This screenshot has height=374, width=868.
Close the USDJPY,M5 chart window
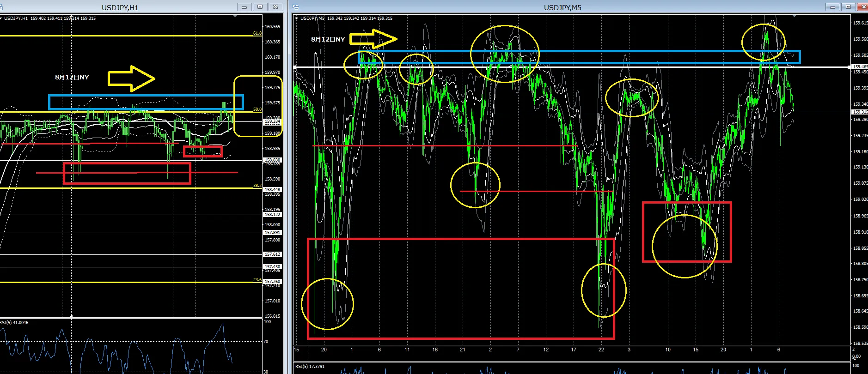[x=862, y=7]
